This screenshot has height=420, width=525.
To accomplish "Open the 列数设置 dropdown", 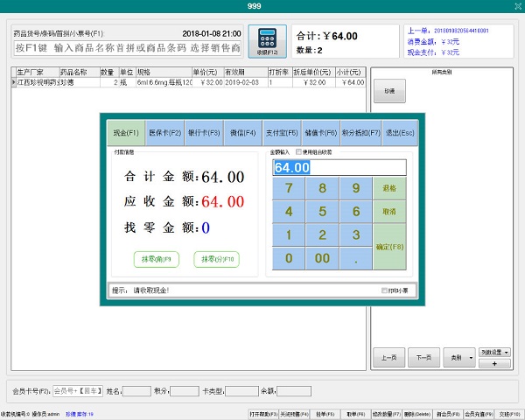I will pos(495,353).
